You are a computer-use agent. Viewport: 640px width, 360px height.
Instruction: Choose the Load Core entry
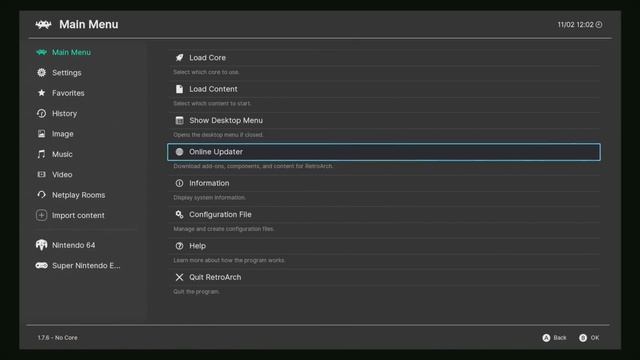384,58
